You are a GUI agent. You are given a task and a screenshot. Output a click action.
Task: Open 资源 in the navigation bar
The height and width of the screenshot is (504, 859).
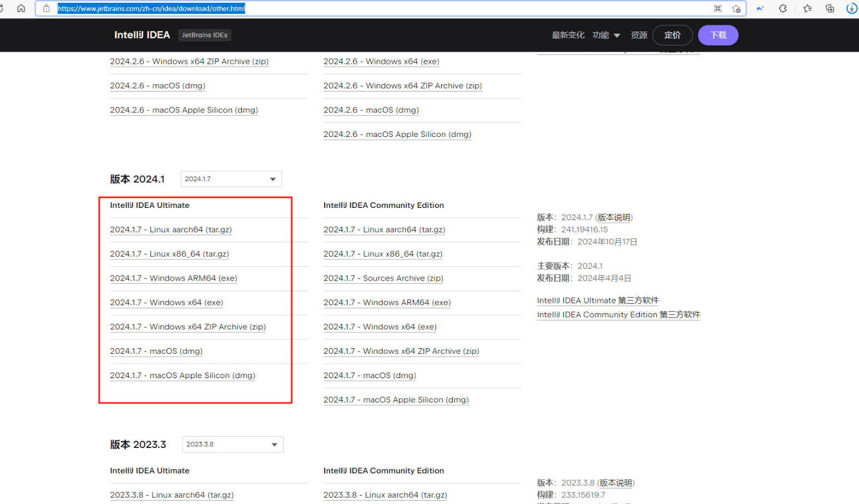pos(639,35)
